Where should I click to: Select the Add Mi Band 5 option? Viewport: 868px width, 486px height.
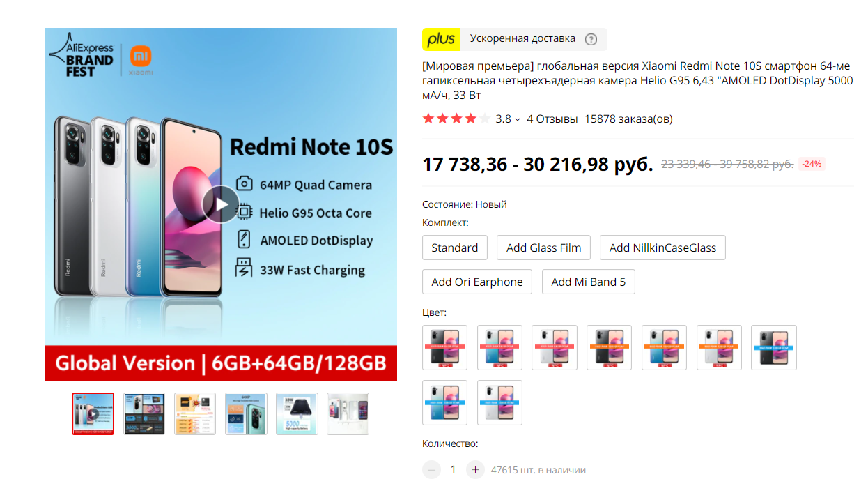pyautogui.click(x=589, y=282)
